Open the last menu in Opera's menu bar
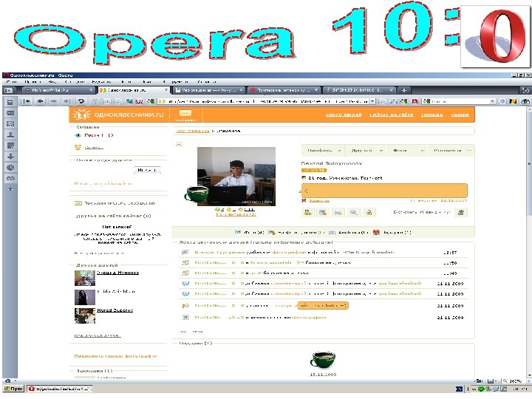This screenshot has height=399, width=532. tap(206, 82)
